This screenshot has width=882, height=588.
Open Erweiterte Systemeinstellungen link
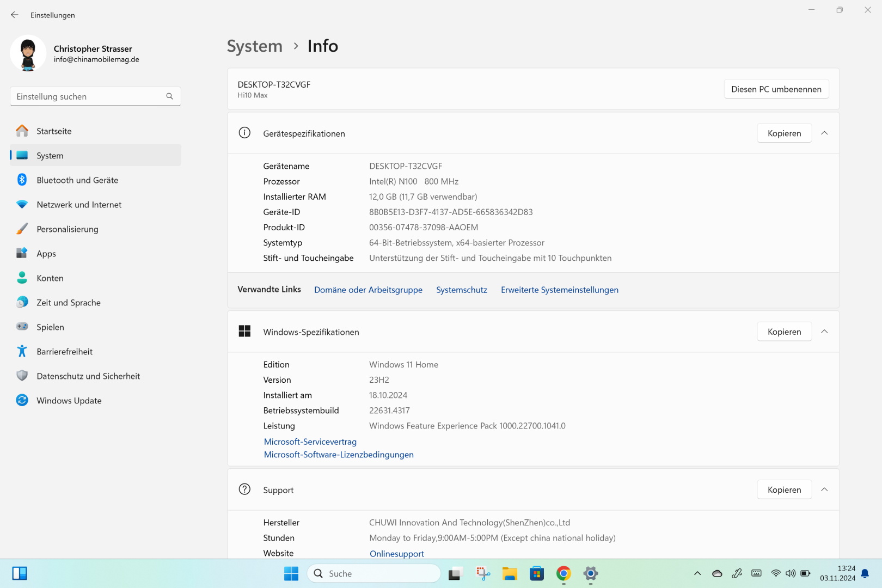click(x=560, y=290)
